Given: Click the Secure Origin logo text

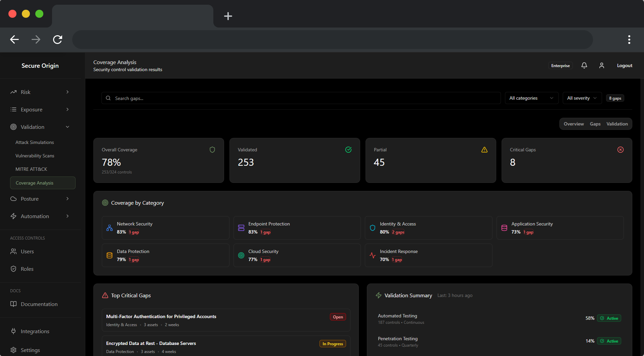Looking at the screenshot, I should (40, 66).
